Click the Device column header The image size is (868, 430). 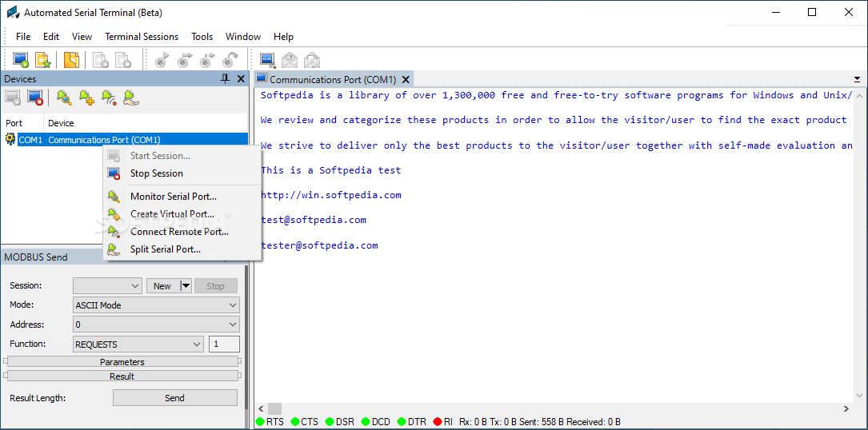pos(146,123)
